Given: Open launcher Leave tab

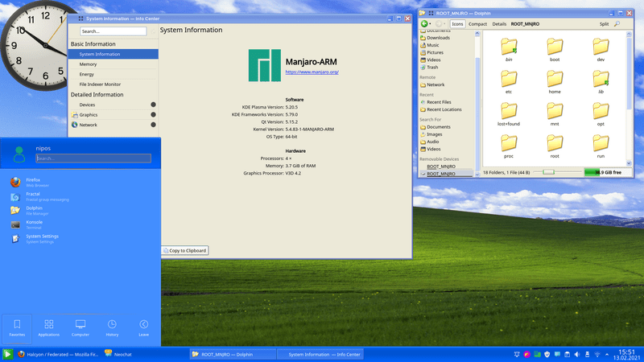Looking at the screenshot, I should (144, 328).
